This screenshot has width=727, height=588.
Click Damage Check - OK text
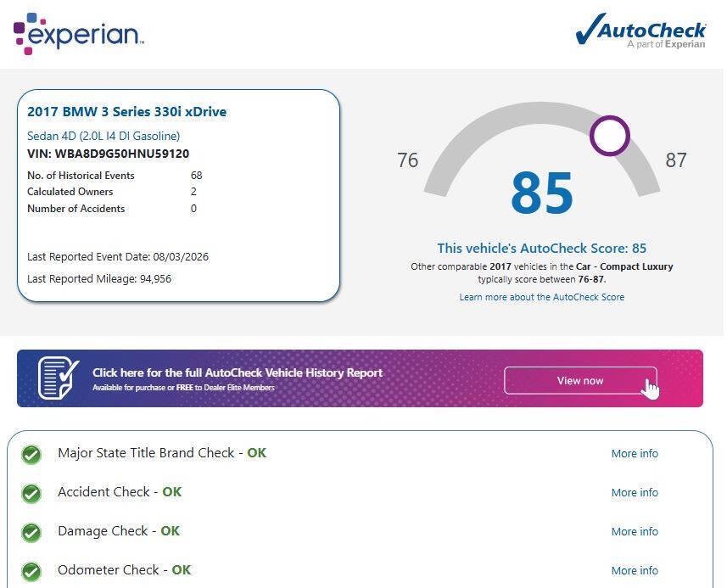point(119,531)
